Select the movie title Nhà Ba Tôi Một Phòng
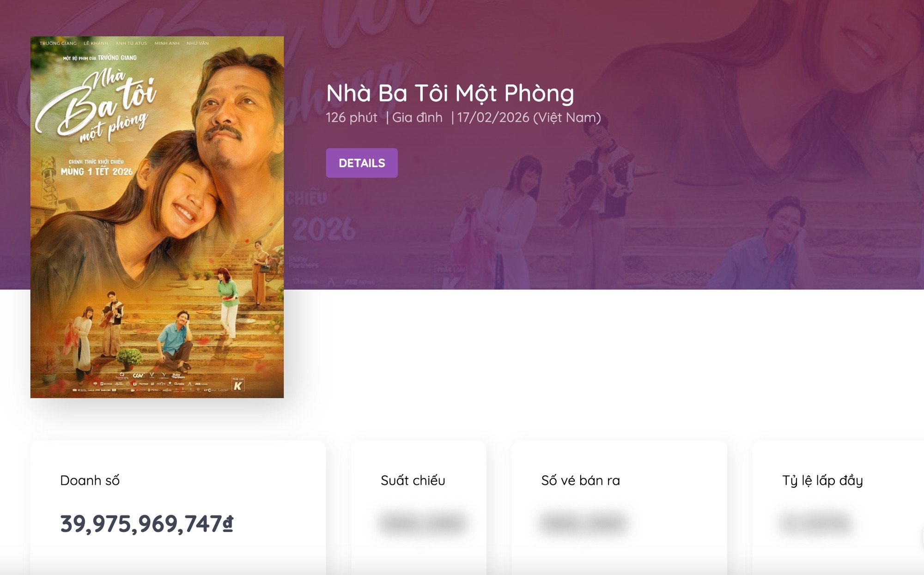The height and width of the screenshot is (575, 924). (450, 93)
